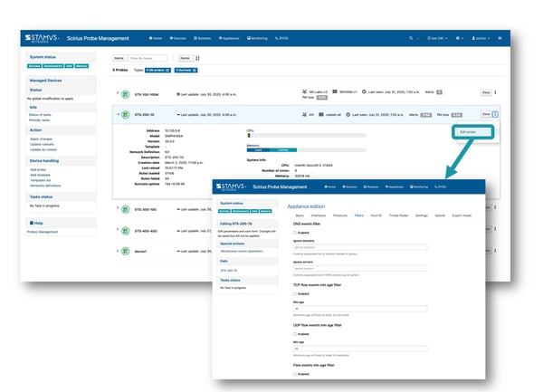Open the Name sort dropdown above probes list
543x392 pixels.
(186, 58)
